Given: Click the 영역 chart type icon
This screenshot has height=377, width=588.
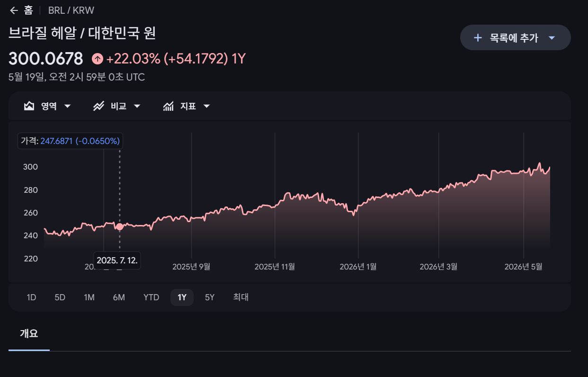Looking at the screenshot, I should (x=29, y=106).
